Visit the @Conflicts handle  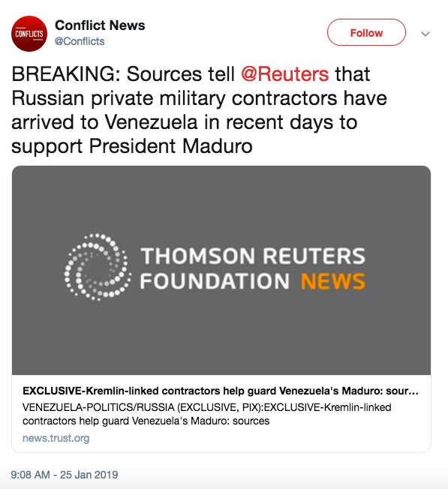click(x=80, y=41)
